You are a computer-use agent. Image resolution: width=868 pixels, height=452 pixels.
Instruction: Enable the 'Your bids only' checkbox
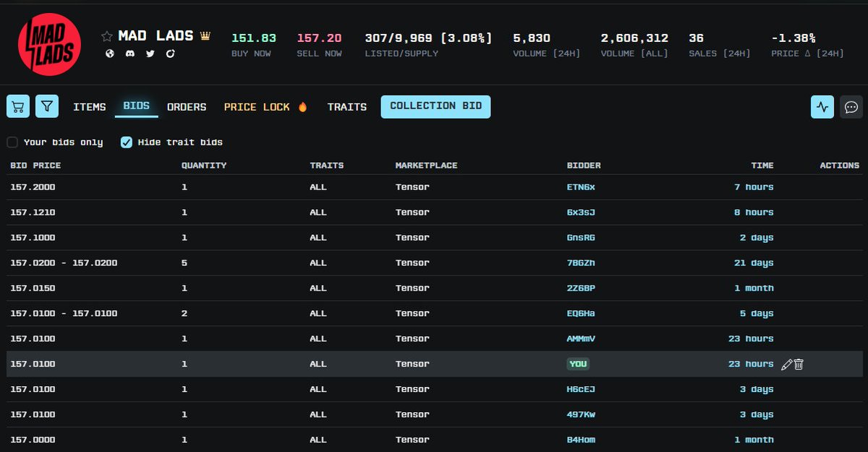(12, 142)
